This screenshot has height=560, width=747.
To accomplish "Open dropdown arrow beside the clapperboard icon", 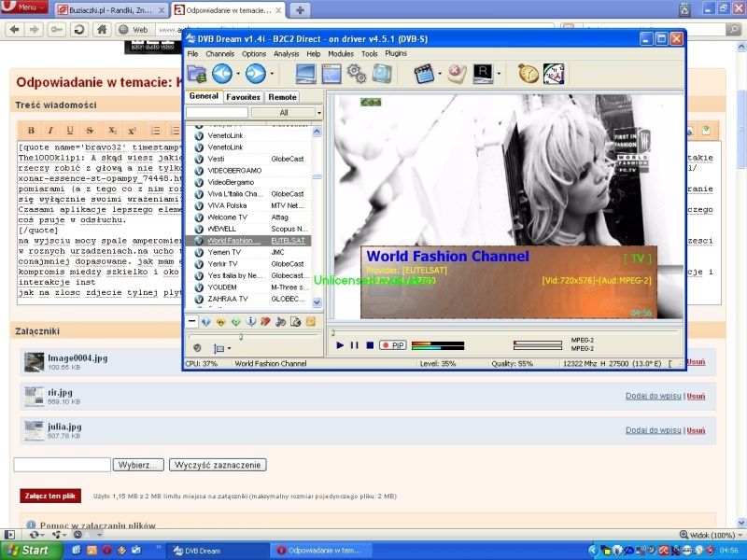I will pos(440,75).
